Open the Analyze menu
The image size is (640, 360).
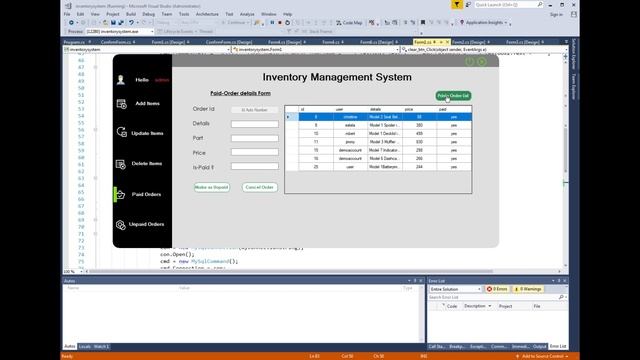tap(247, 14)
